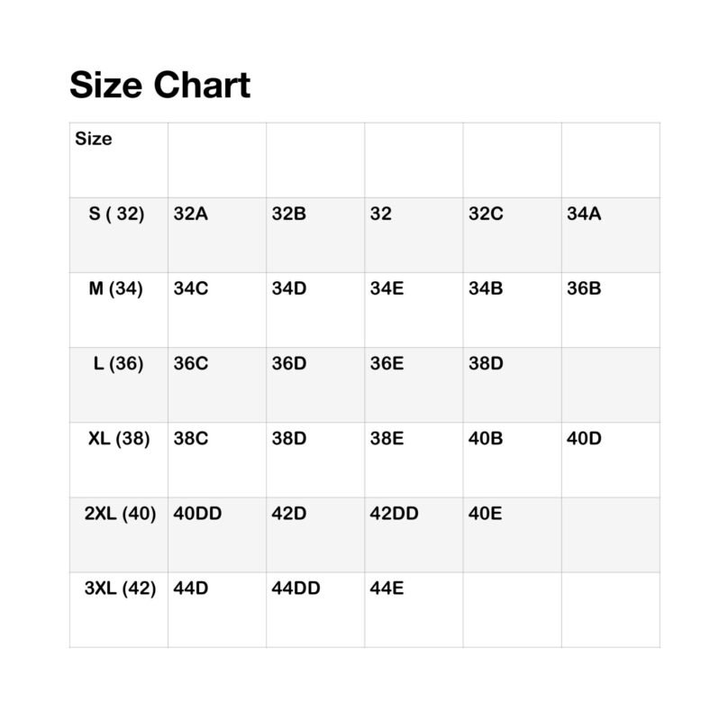Click the 36D size cell
Viewport: 728px width, 721px height.
[x=289, y=364]
